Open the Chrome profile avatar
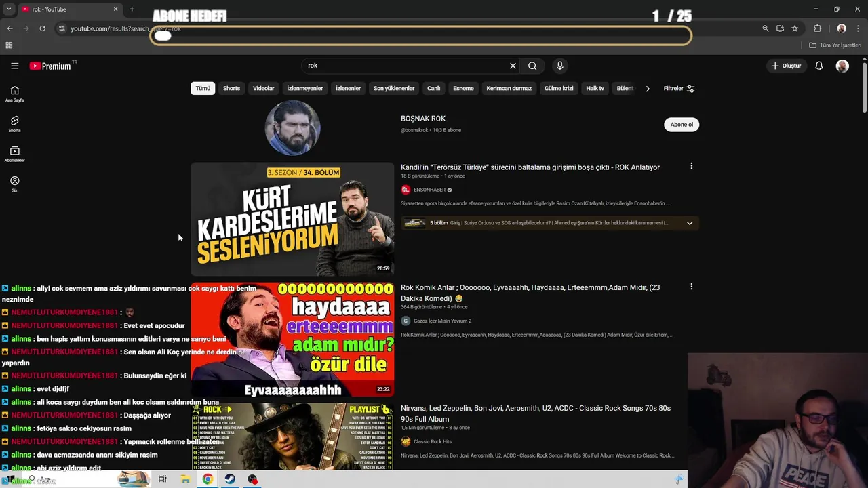868x488 pixels. (842, 28)
